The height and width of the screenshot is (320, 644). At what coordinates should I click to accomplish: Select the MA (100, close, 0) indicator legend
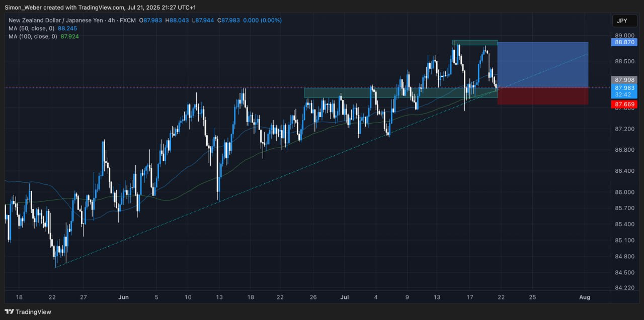(x=33, y=36)
